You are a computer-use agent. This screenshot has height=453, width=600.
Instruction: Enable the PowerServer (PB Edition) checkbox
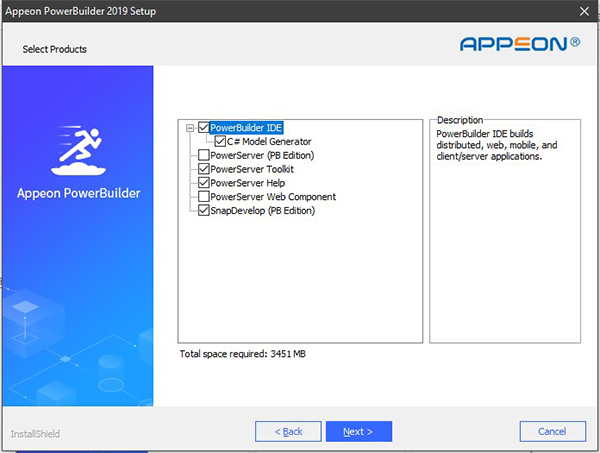204,156
